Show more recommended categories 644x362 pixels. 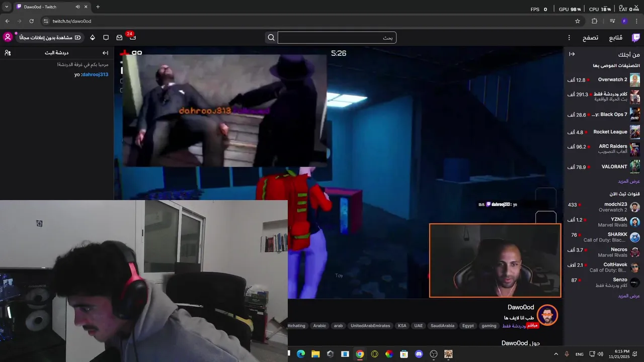coord(628,181)
